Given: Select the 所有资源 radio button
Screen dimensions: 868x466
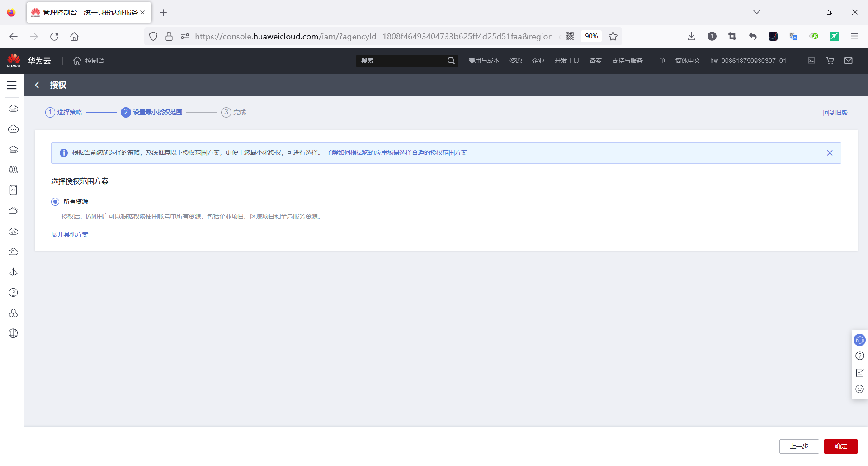Looking at the screenshot, I should point(55,202).
